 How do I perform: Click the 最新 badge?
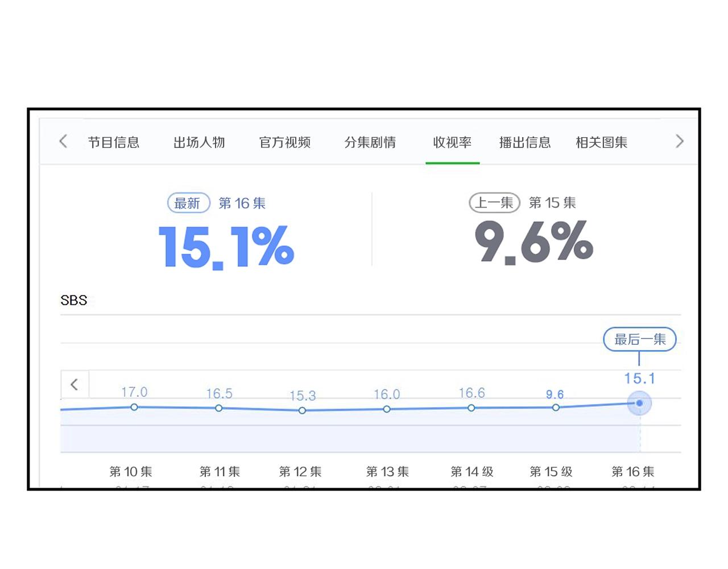tap(188, 203)
